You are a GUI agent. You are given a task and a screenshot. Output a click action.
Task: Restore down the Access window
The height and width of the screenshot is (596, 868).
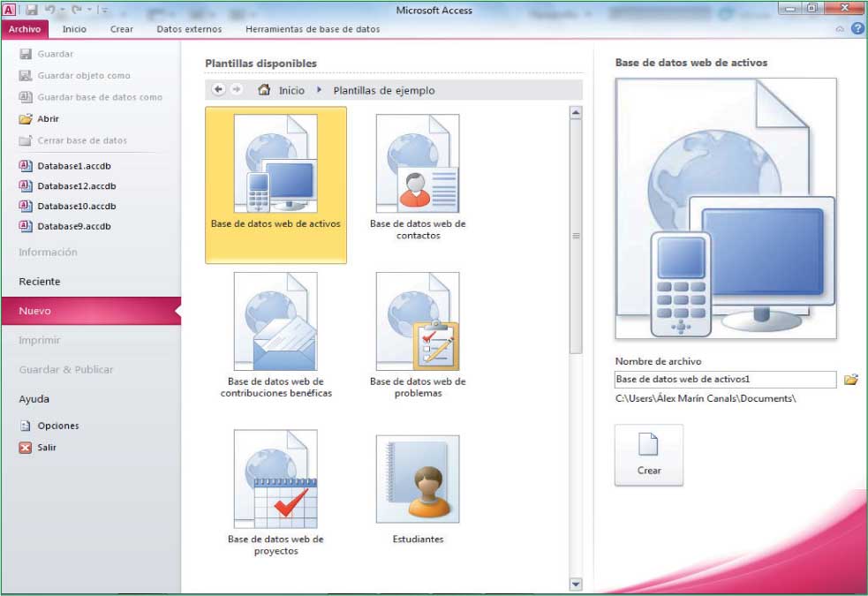[x=812, y=8]
